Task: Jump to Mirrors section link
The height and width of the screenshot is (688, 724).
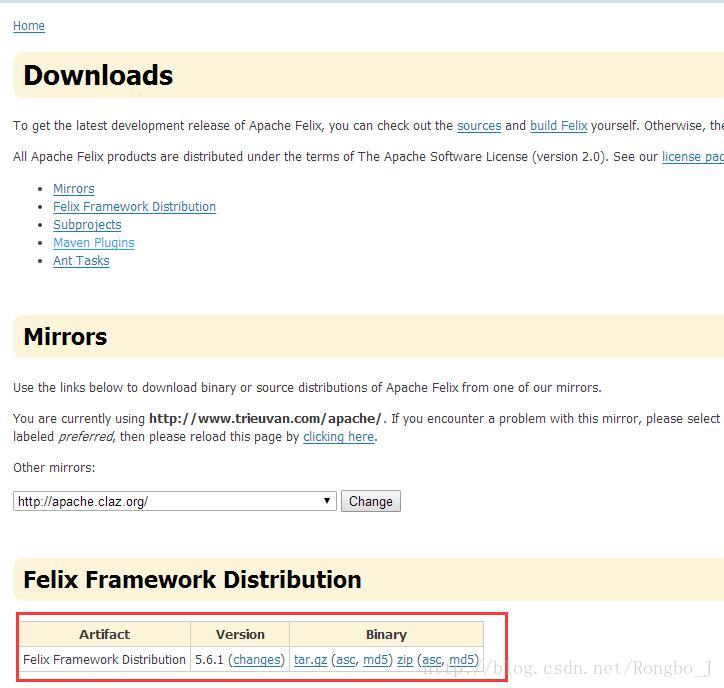Action: 73,189
